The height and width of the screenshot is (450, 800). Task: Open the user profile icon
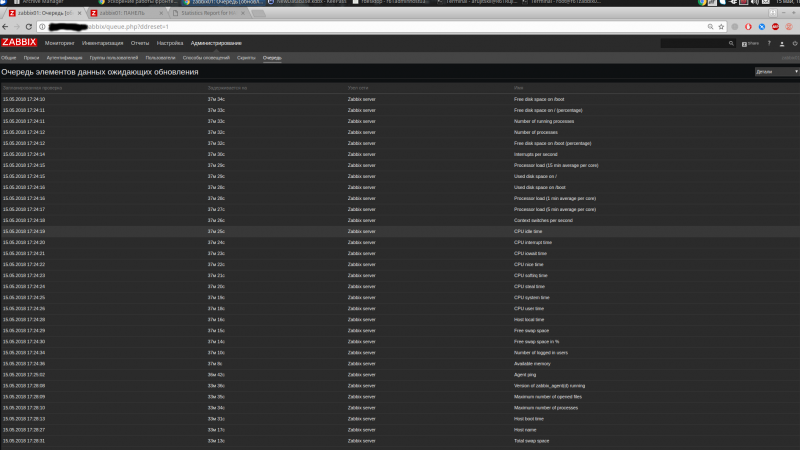tap(782, 44)
